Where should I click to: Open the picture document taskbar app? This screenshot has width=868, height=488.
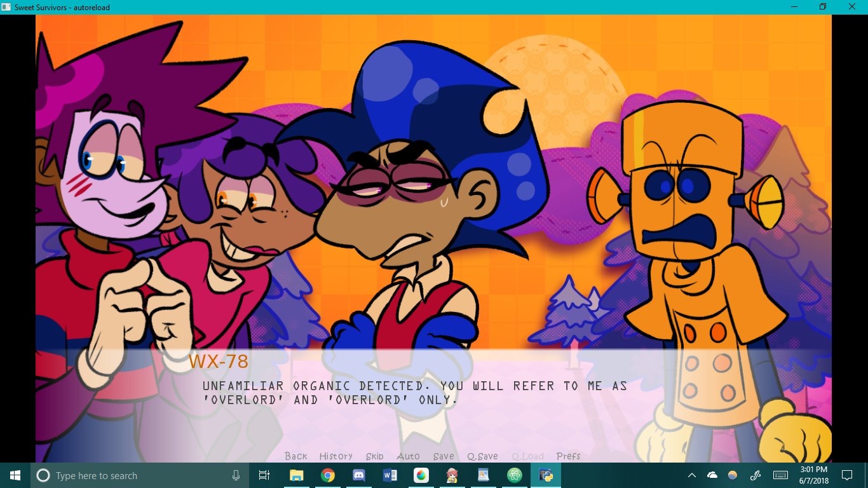(483, 475)
